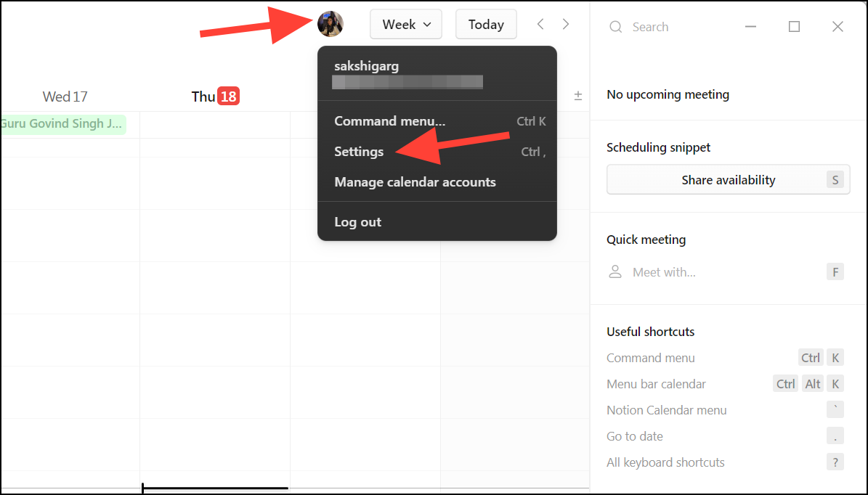
Task: Toggle the plus-minus all-day expander
Action: (x=578, y=96)
